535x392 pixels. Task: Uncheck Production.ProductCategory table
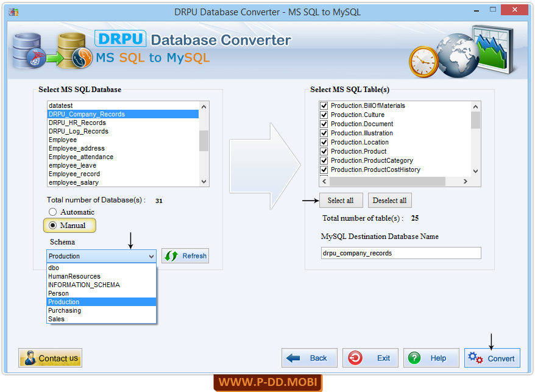coord(324,160)
